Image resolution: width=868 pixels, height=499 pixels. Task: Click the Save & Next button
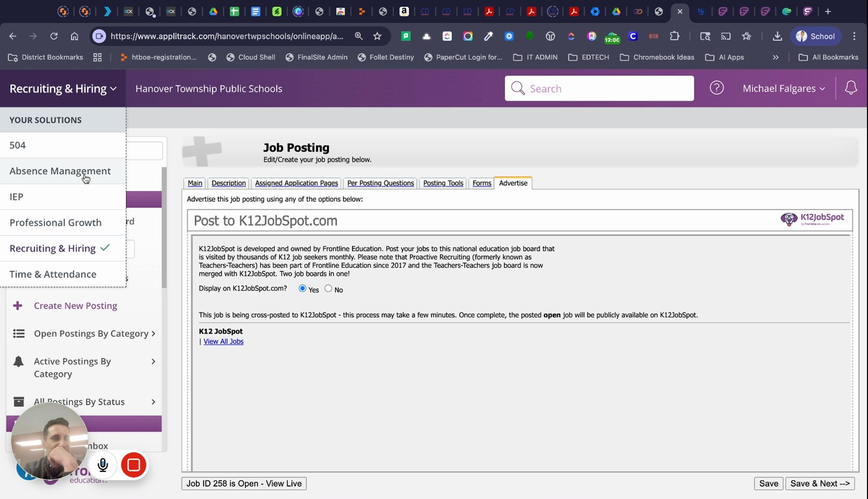(820, 483)
